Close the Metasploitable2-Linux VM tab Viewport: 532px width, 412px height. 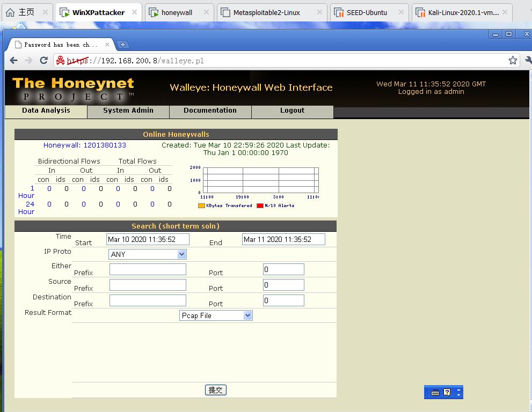tap(319, 12)
